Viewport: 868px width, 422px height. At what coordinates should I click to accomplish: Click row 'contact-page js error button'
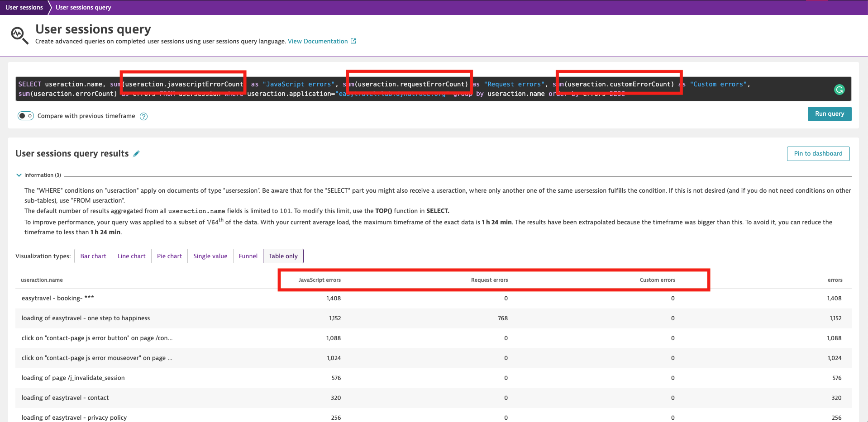click(x=434, y=338)
